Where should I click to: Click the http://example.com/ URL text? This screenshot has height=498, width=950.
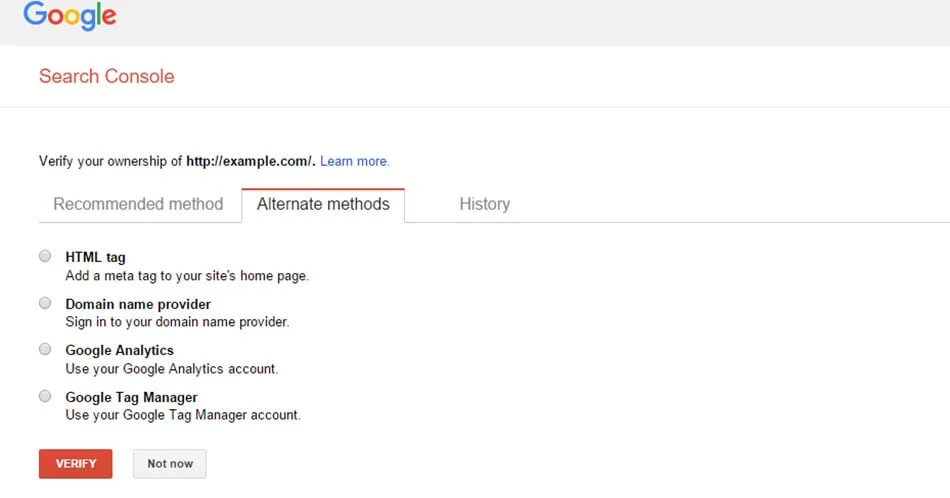click(250, 161)
